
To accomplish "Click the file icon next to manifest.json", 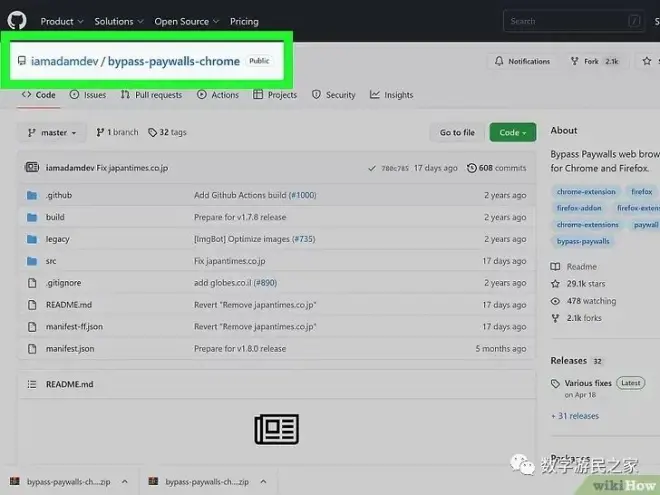I will (32, 349).
